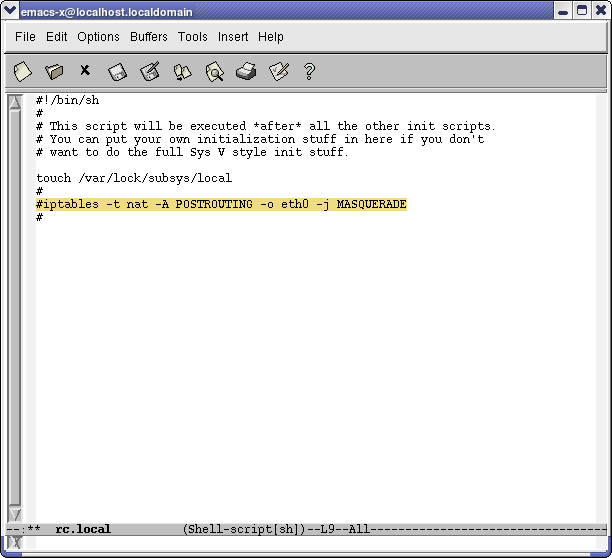This screenshot has width=612, height=558.
Task: Click the minibuffer input line
Action: pos(316,543)
